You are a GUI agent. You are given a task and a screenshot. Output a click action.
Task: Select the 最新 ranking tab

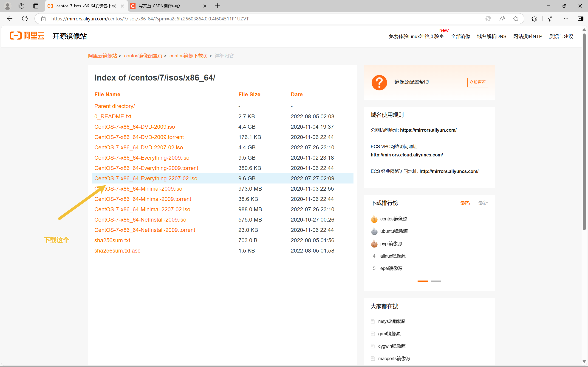(483, 203)
